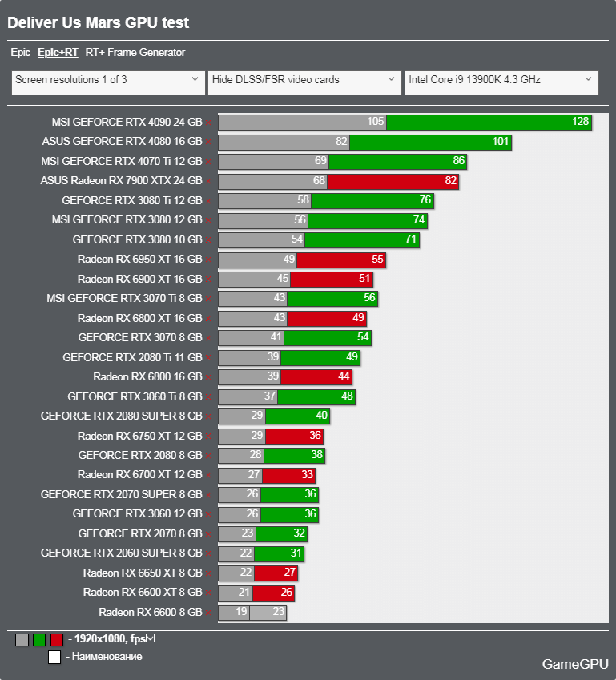
Task: Remove GEFORCE RTX 2070 8 GB via x icon
Action: pos(208,534)
